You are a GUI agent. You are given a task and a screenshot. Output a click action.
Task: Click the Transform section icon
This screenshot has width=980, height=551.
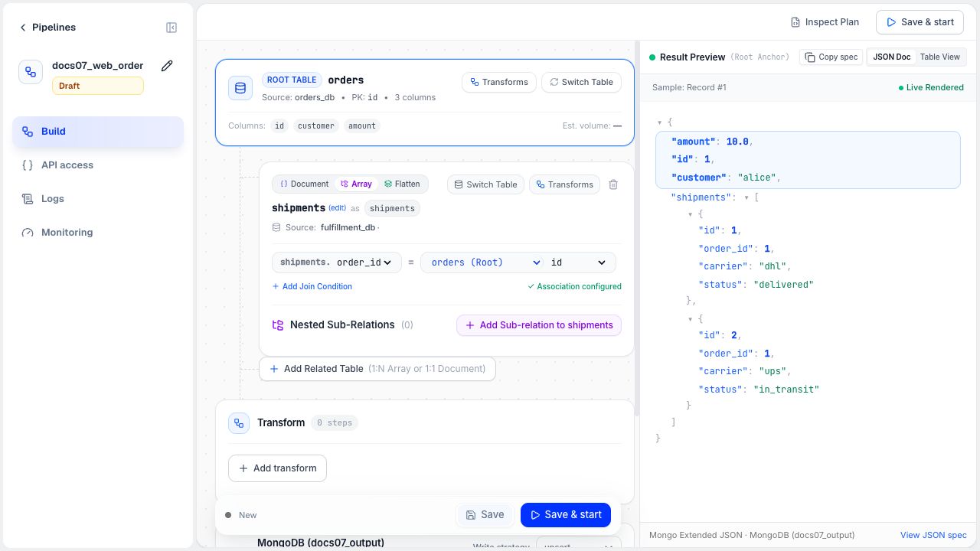point(239,423)
